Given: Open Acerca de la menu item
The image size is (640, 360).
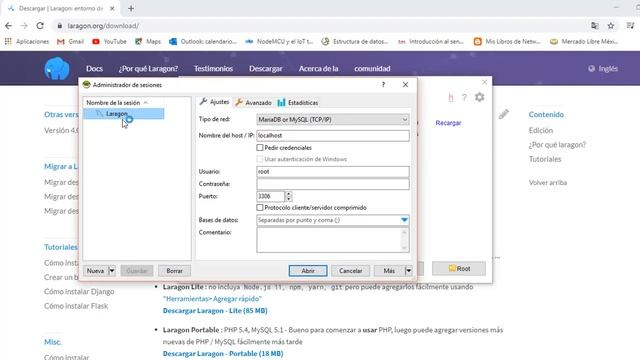Looking at the screenshot, I should (x=318, y=69).
